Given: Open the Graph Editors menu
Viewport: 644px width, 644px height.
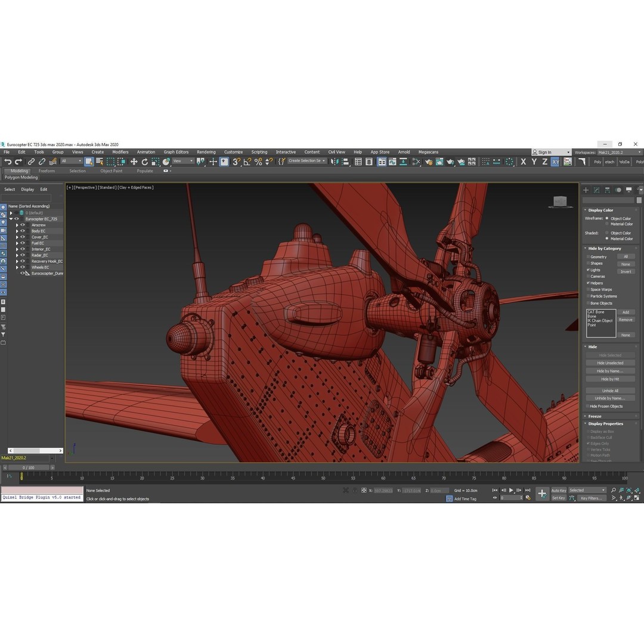Looking at the screenshot, I should point(176,152).
